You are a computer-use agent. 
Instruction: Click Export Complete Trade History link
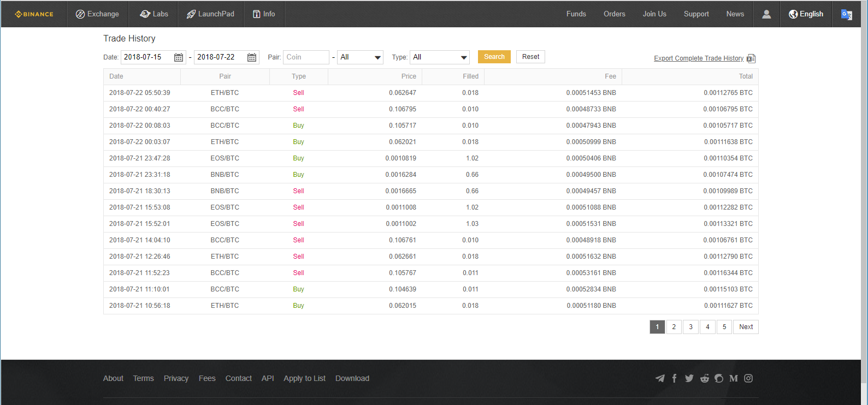coord(699,58)
